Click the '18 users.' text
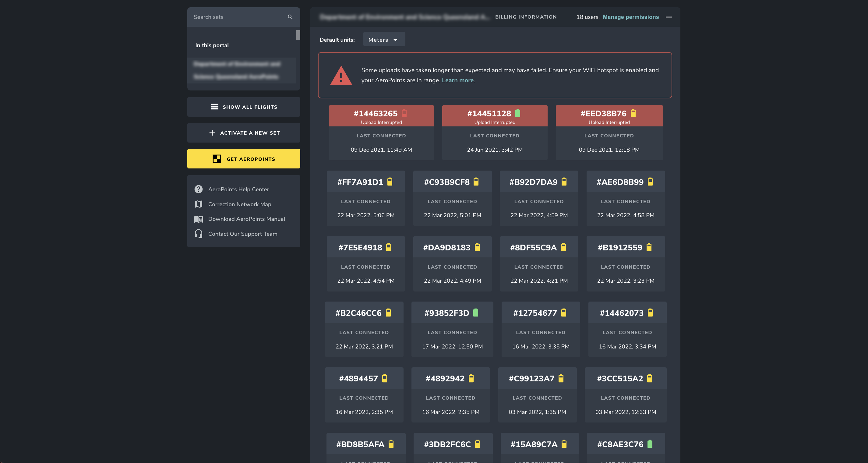Image resolution: width=868 pixels, height=463 pixels. point(588,17)
